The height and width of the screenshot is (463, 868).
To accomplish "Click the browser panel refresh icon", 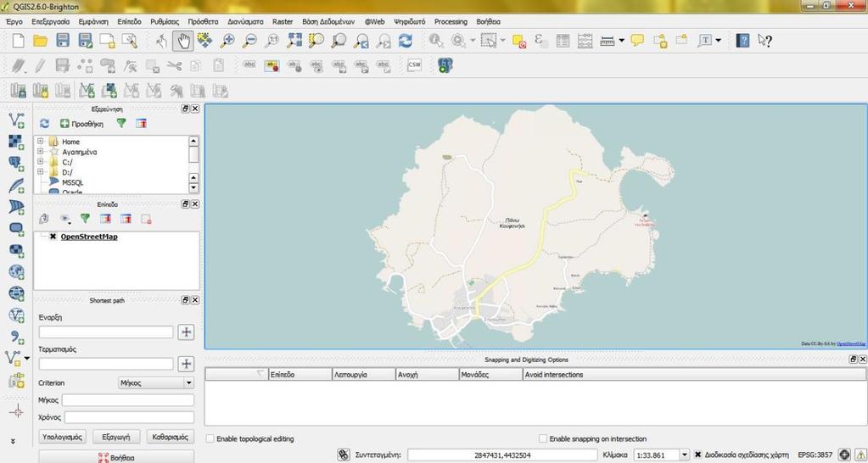I will click(x=45, y=123).
